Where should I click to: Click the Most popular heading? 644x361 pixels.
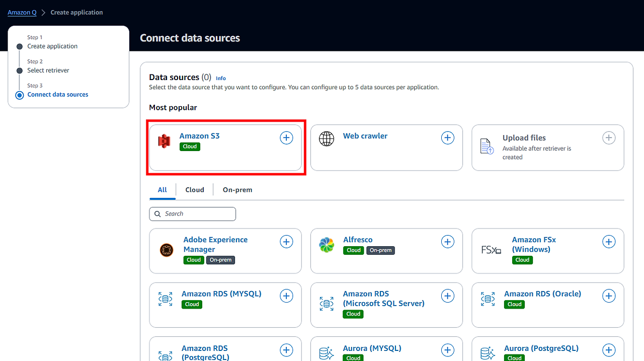click(x=173, y=108)
